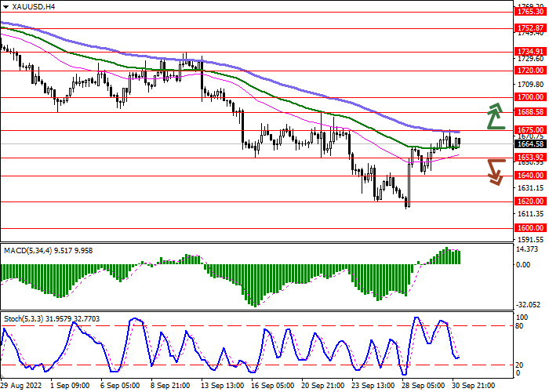Click the 1631.15 price axis value
This screenshot has height=392, width=549.
[x=530, y=188]
